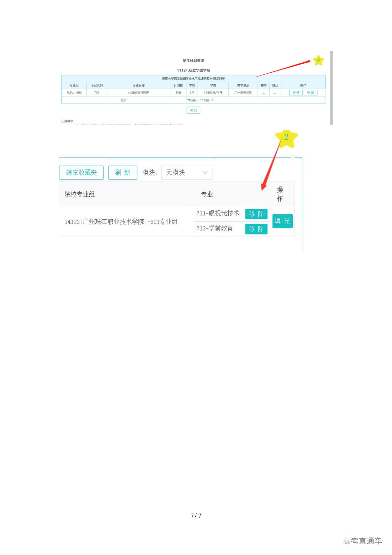Viewport: 392px width, 555px height.
Task: Click the 11121.私立华联学院 title
Action: pyautogui.click(x=193, y=70)
